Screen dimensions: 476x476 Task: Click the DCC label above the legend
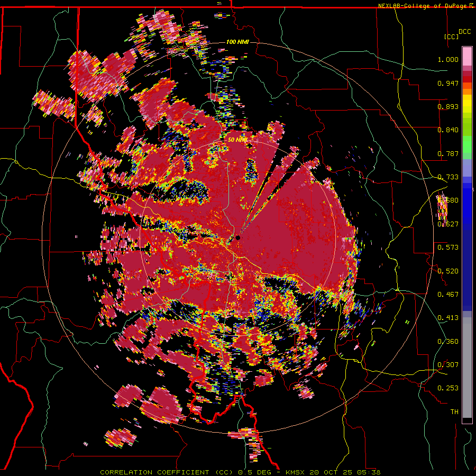pyautogui.click(x=464, y=32)
